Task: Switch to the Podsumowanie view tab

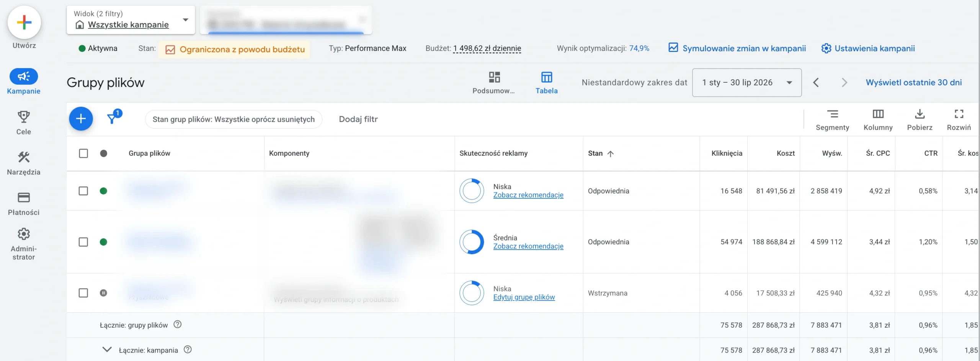Action: tap(493, 82)
